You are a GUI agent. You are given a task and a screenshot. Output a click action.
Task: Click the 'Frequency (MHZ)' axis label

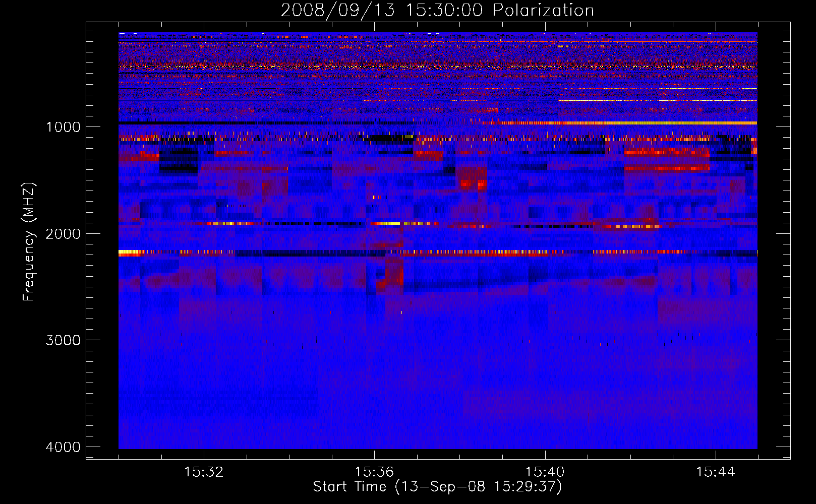(29, 242)
